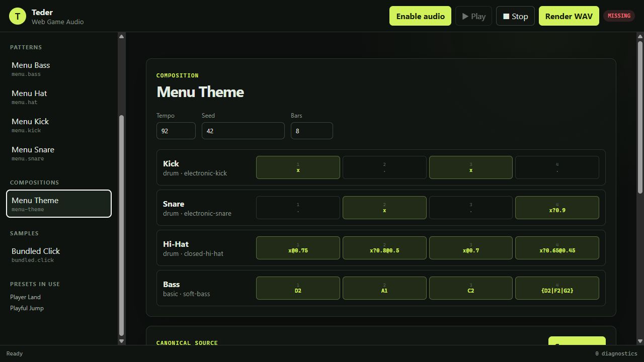
Task: Focus the Bars input field
Action: point(312,131)
